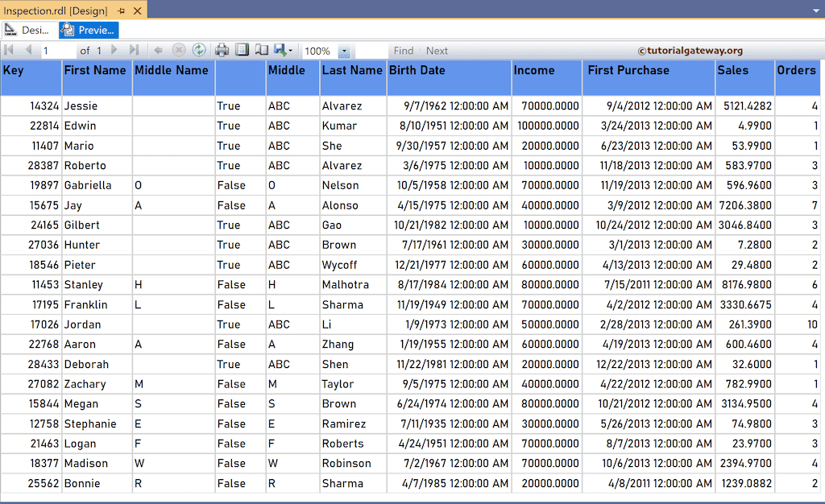Switch to the Design tab

coord(27,29)
